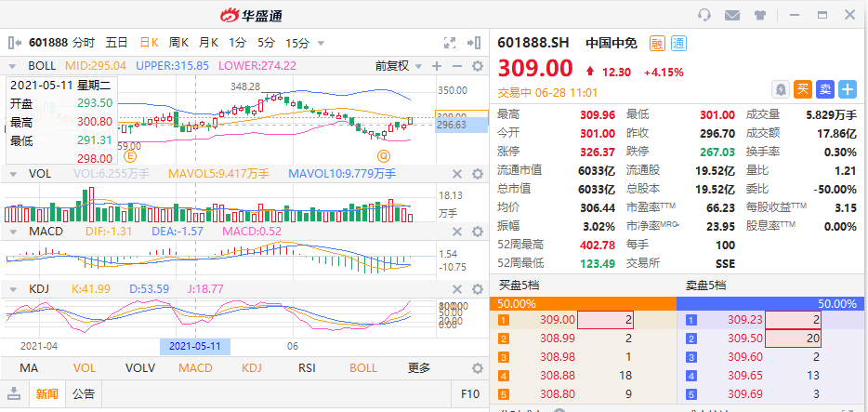868x412 pixels.
Task: Click the F10 company info button
Action: [x=470, y=393]
